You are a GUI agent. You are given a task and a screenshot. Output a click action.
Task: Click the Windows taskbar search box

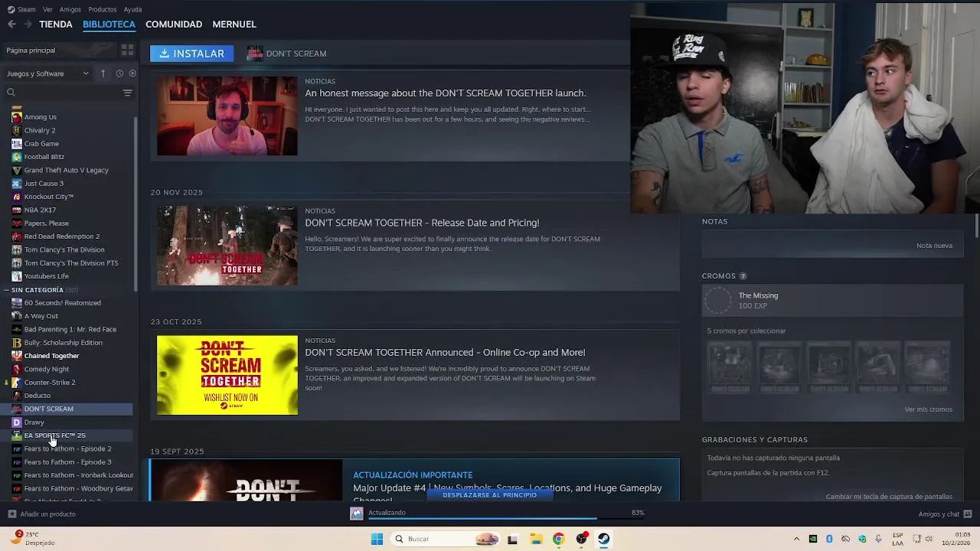(x=445, y=539)
